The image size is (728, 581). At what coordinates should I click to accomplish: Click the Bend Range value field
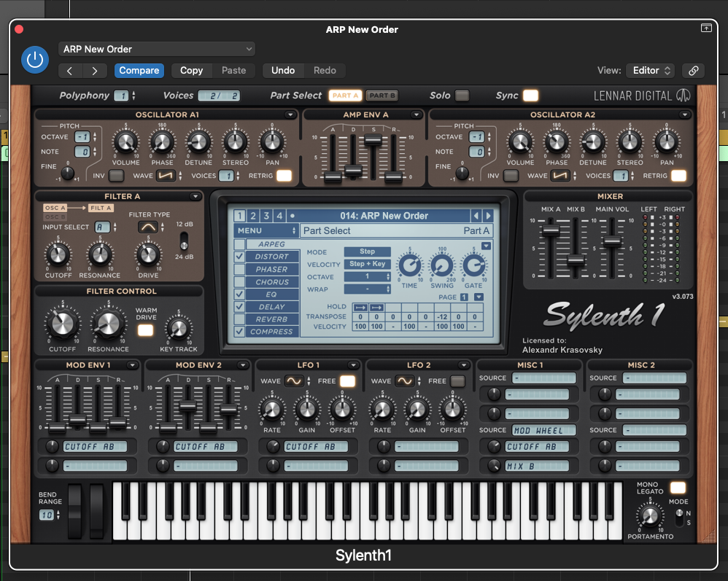(x=47, y=515)
